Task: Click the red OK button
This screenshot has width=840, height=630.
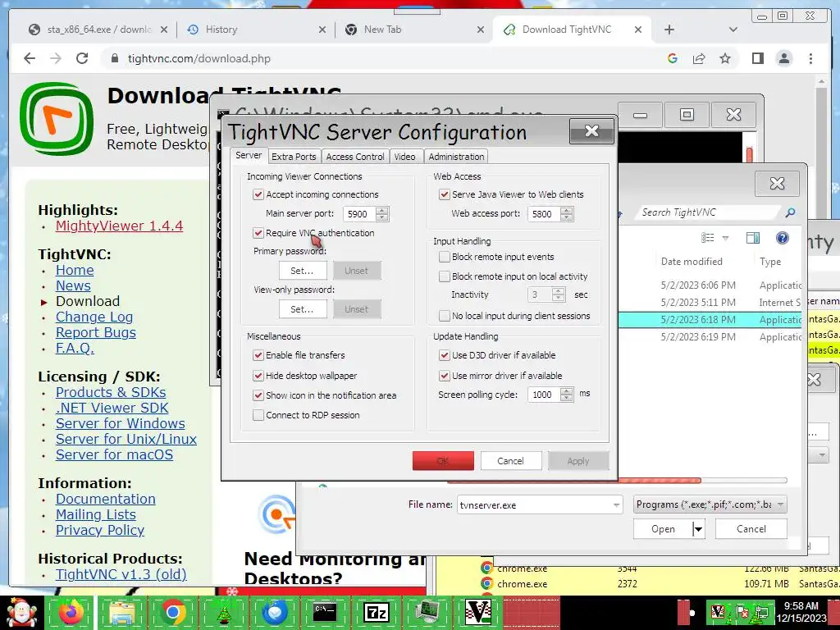Action: click(443, 461)
